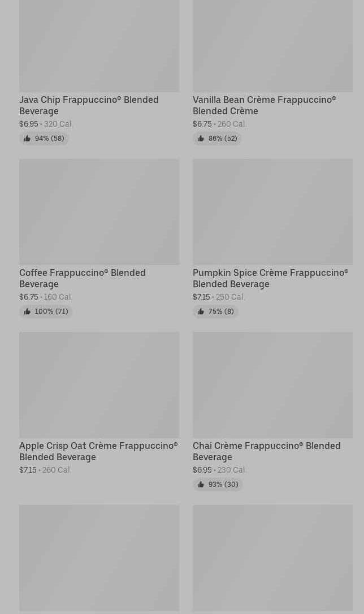Click thumbs-up icon on Pumpkin Spice rating

[x=201, y=312]
